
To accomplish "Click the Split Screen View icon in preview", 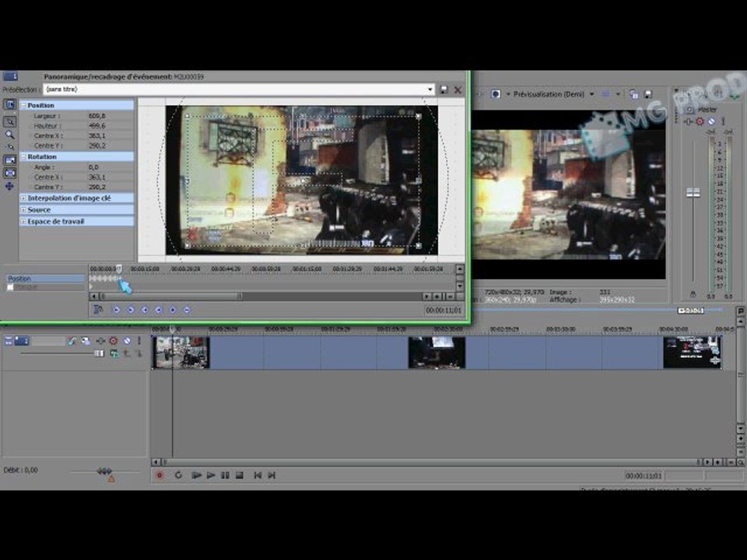I will (x=496, y=94).
